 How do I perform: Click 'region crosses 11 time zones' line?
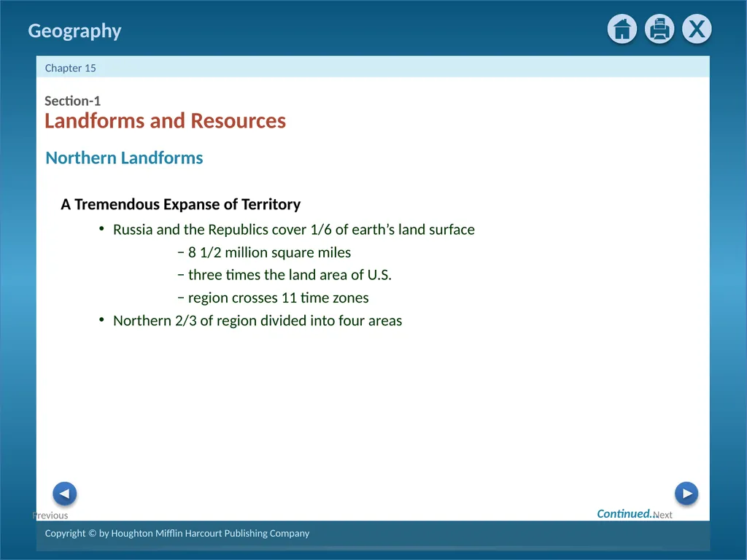(x=278, y=298)
